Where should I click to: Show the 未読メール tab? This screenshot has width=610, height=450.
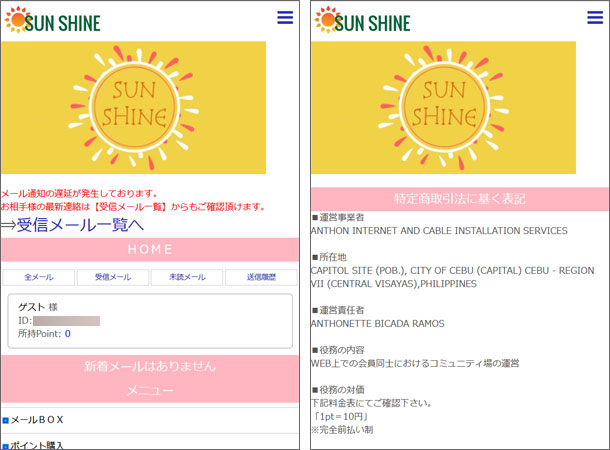(187, 277)
